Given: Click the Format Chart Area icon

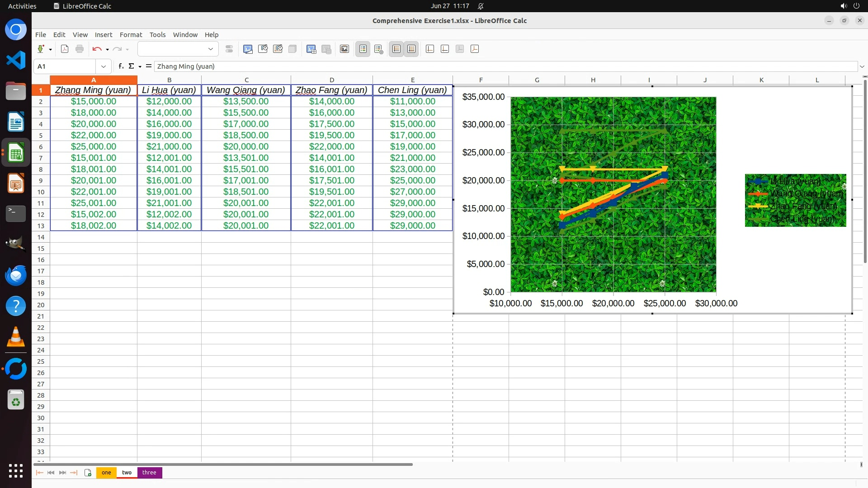Looking at the screenshot, I should 263,49.
